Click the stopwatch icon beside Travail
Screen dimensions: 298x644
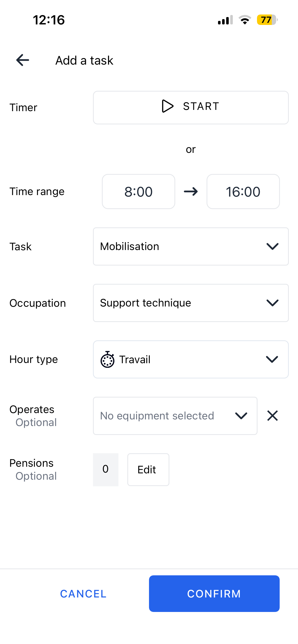coord(107,359)
